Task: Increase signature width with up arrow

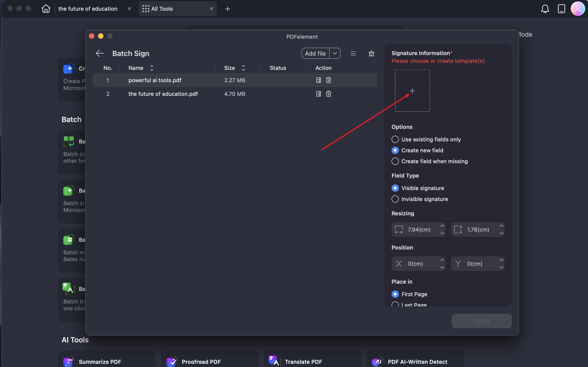Action: point(442,226)
